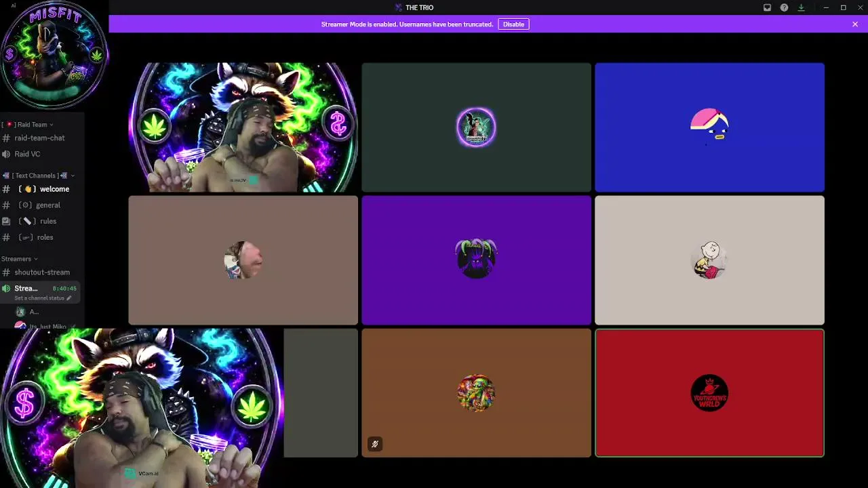868x488 pixels.
Task: Collapse the Text Channels category
Action: point(38,176)
